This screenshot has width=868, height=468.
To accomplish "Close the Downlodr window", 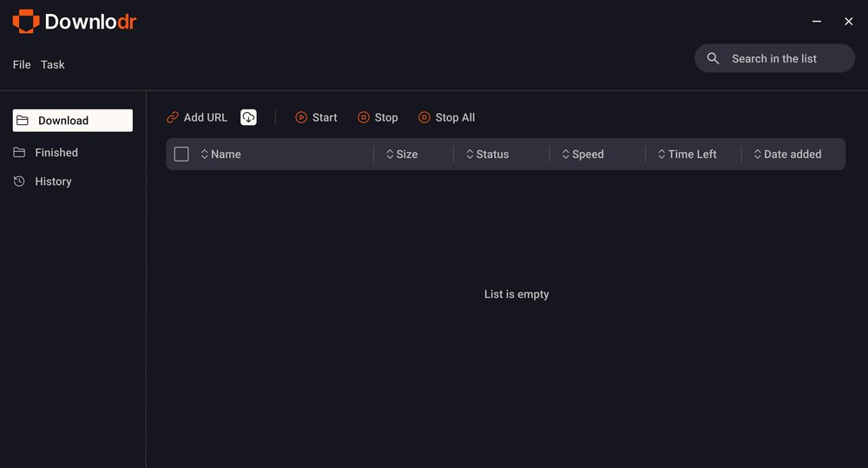I will point(849,21).
